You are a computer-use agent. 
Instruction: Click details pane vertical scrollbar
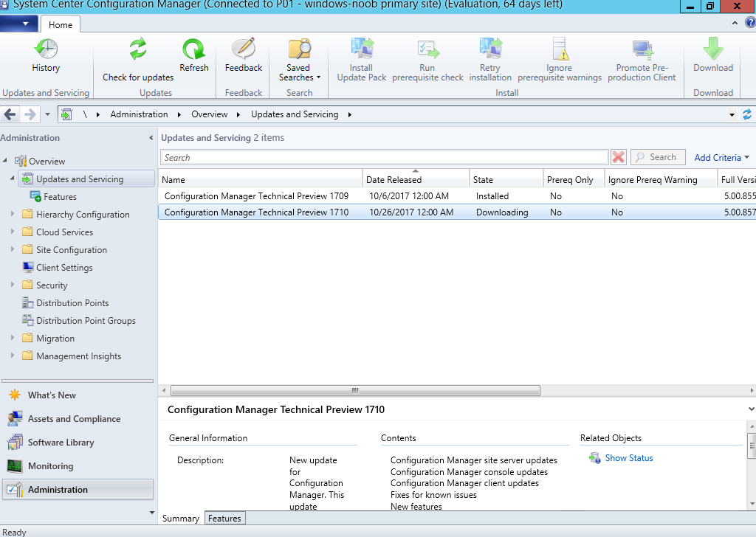point(751,446)
